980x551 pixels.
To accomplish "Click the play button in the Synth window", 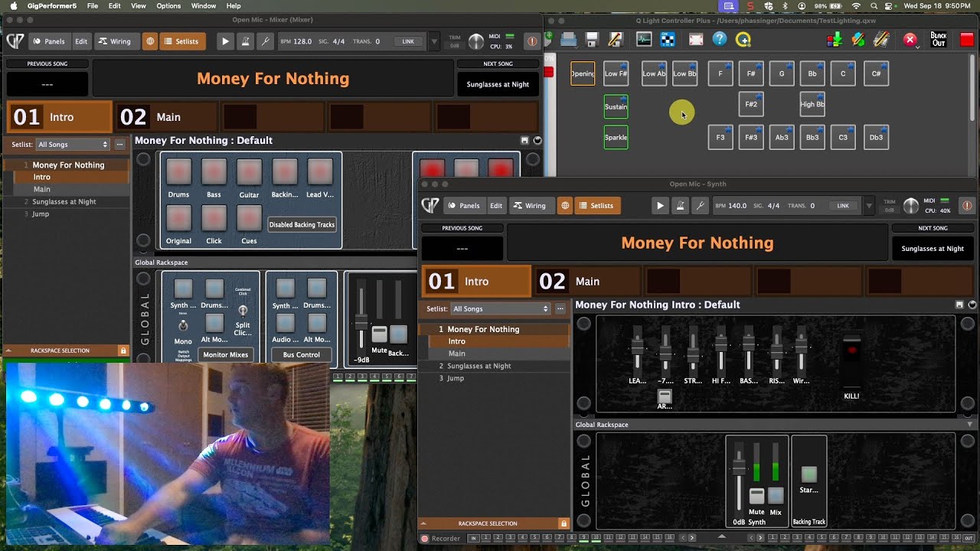I will coord(660,205).
